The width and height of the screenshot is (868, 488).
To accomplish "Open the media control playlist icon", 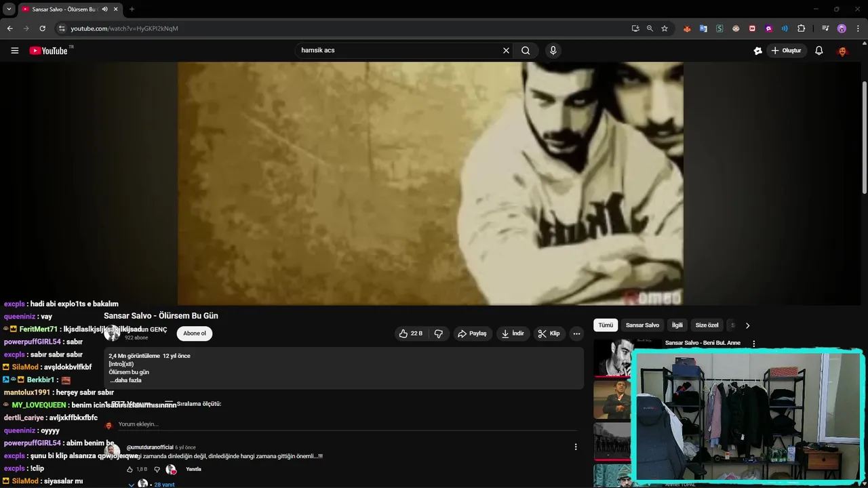I will tap(825, 28).
